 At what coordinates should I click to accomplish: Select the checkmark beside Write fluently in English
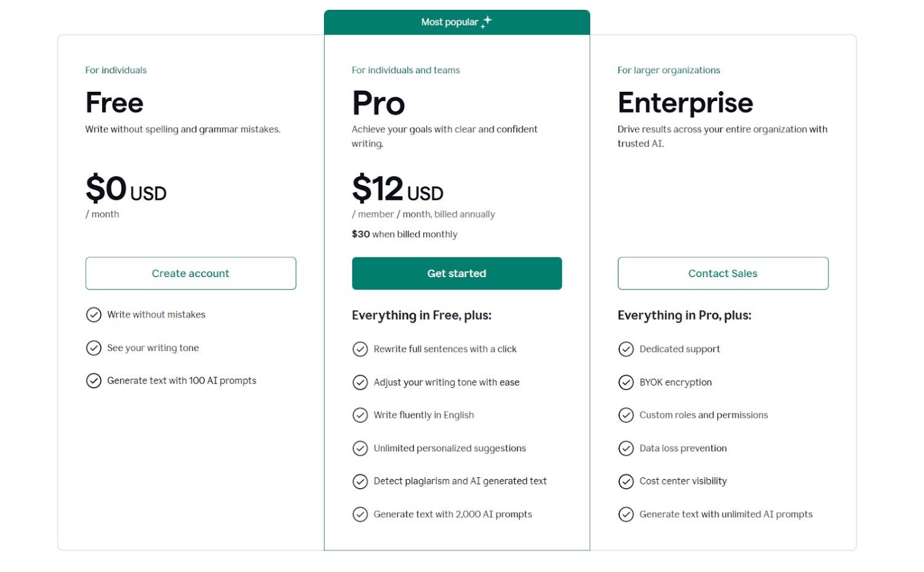click(x=361, y=415)
